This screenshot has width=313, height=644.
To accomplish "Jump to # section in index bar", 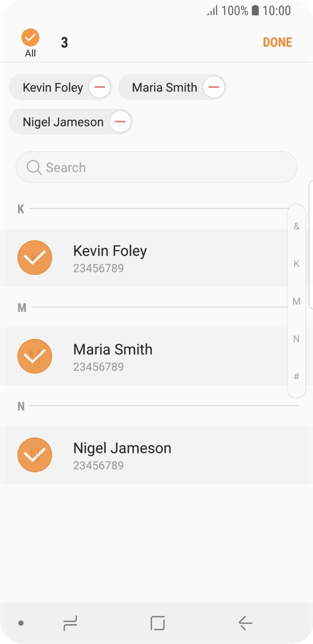I will click(296, 377).
